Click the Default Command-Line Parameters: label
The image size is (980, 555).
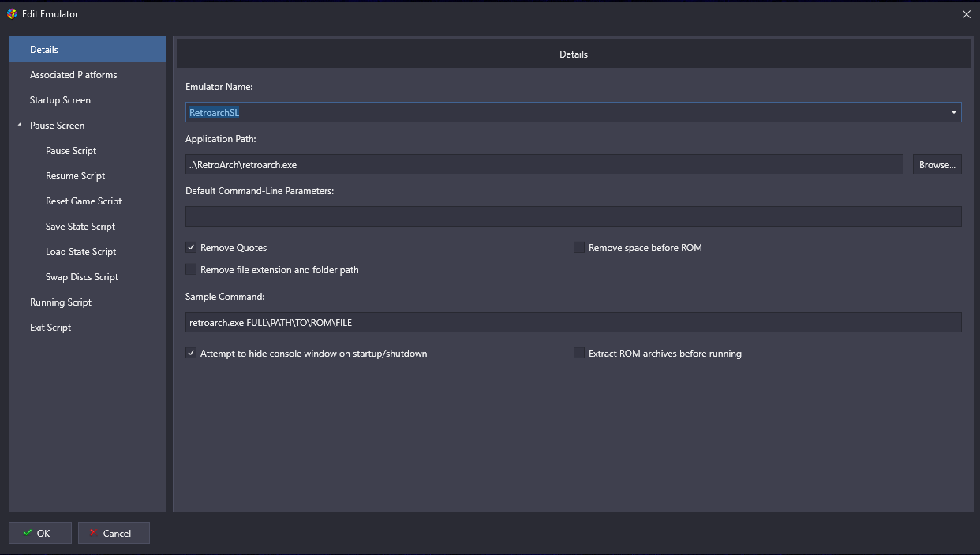(x=260, y=190)
